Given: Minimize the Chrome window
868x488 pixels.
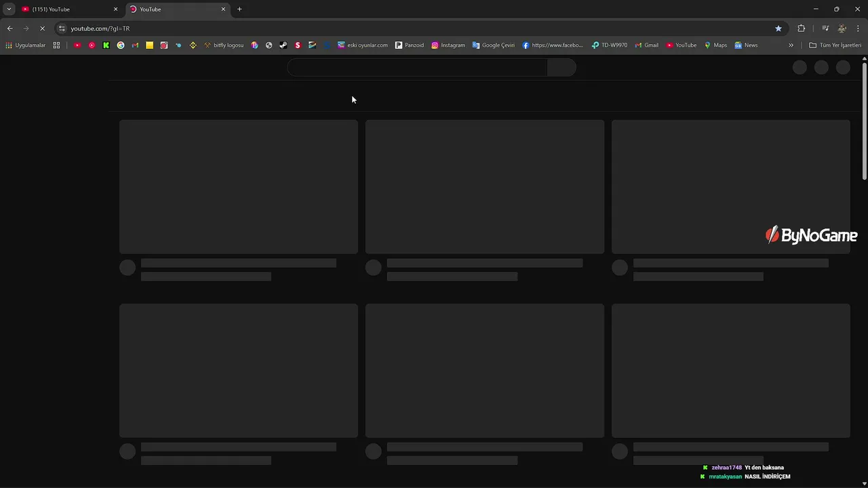Looking at the screenshot, I should (815, 9).
